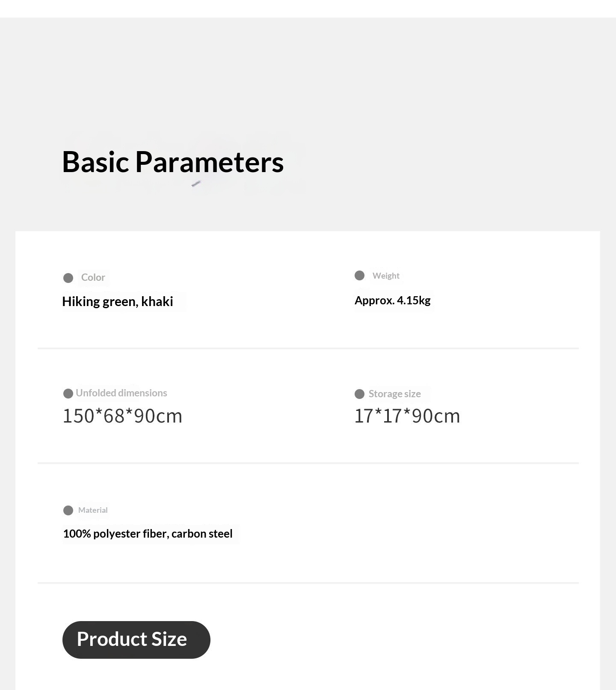Click the divider line below Color row
Viewport: 616px width, 690px height.
tap(308, 348)
